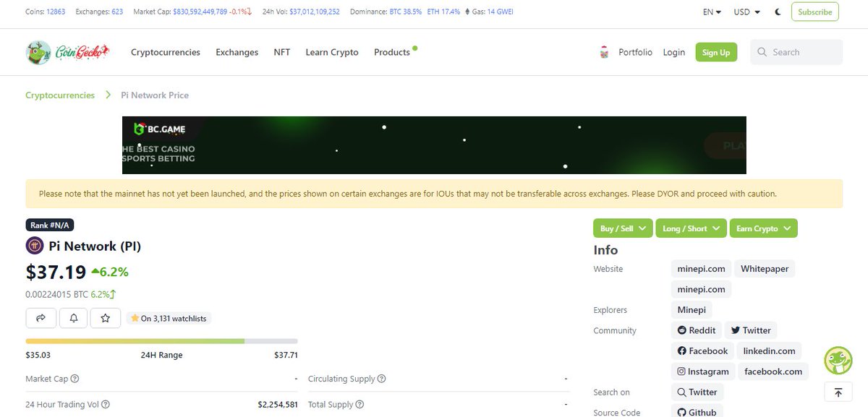Open the Learn Crypto menu

pos(332,52)
